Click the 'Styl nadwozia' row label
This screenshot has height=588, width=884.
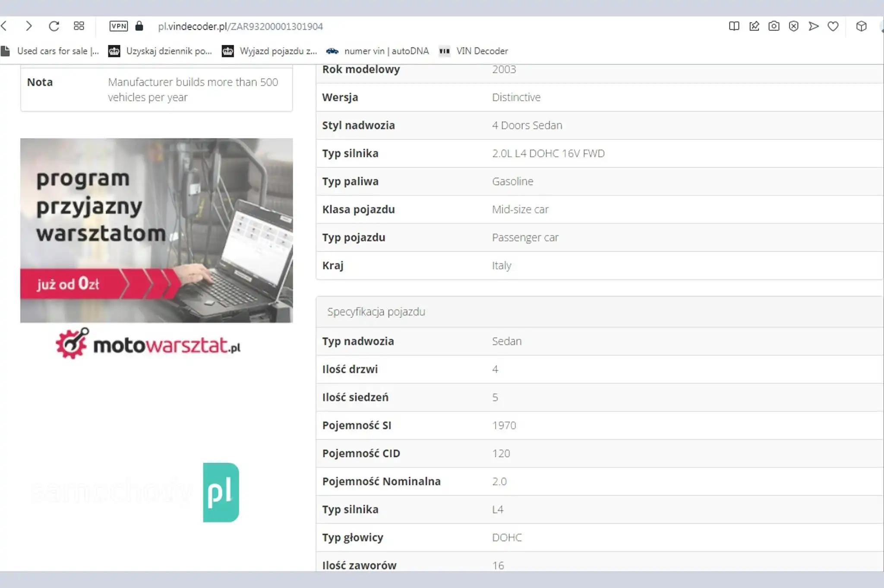click(358, 125)
